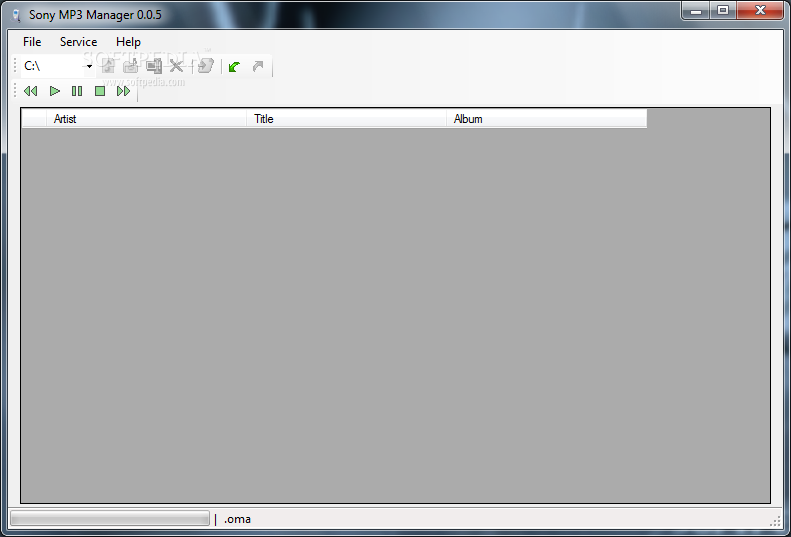Click the green pause button
The width and height of the screenshot is (791, 537).
pos(77,91)
